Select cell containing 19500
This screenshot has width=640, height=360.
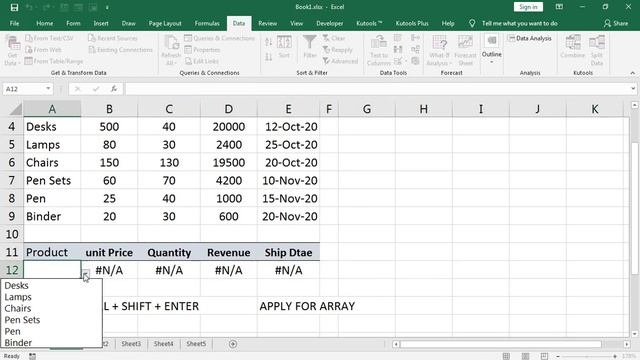229,162
